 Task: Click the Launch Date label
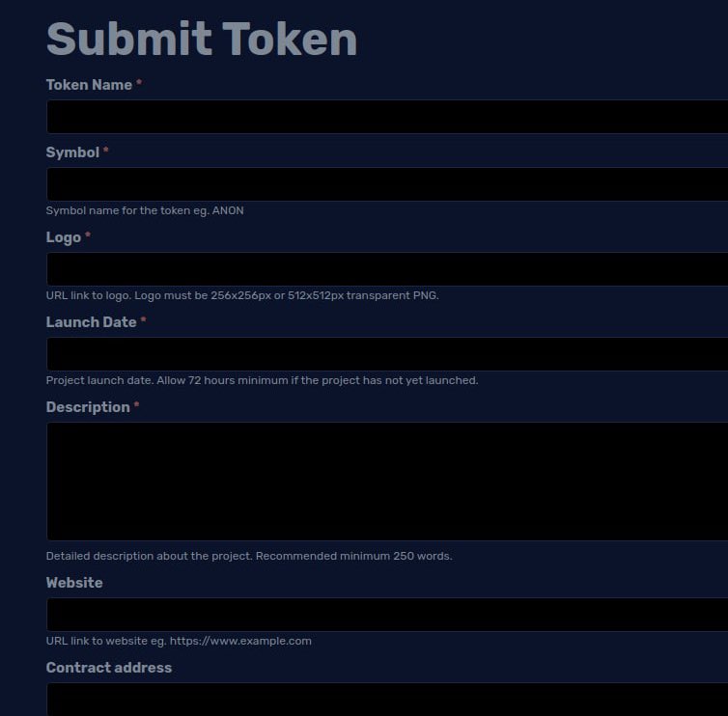pos(92,322)
